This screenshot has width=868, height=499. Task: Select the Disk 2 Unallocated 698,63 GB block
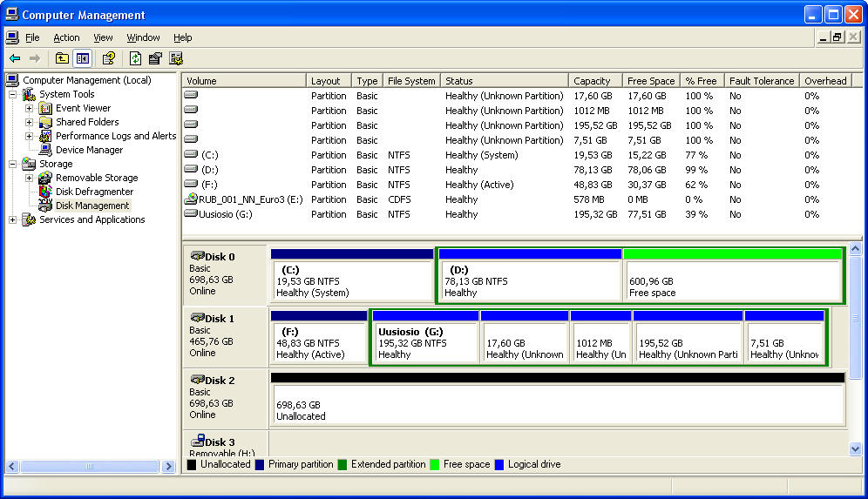558,398
